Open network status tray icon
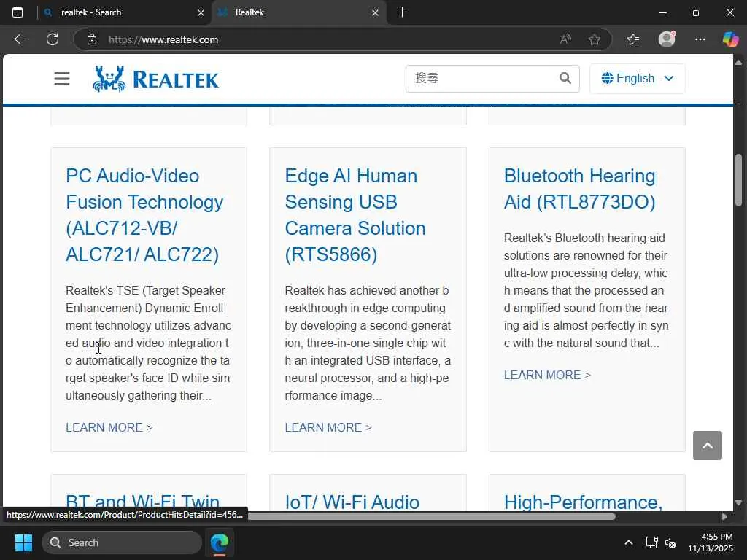747x560 pixels. (651, 542)
